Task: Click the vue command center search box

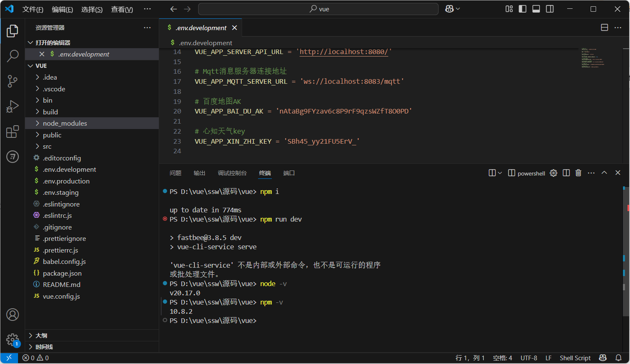Action: coord(318,9)
